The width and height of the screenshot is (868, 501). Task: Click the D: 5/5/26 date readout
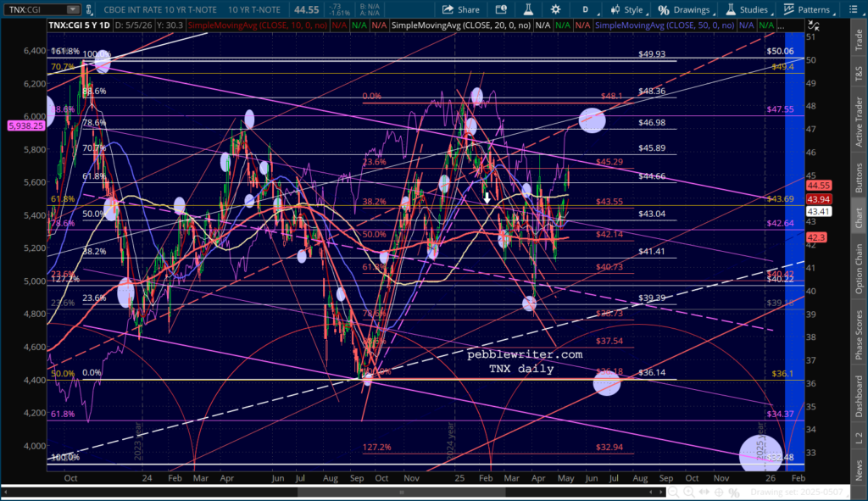pos(131,25)
